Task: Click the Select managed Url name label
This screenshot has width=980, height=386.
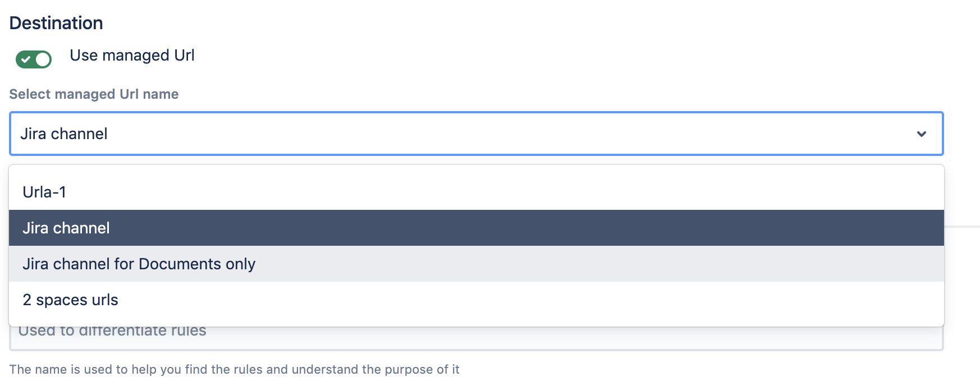Action: 94,94
